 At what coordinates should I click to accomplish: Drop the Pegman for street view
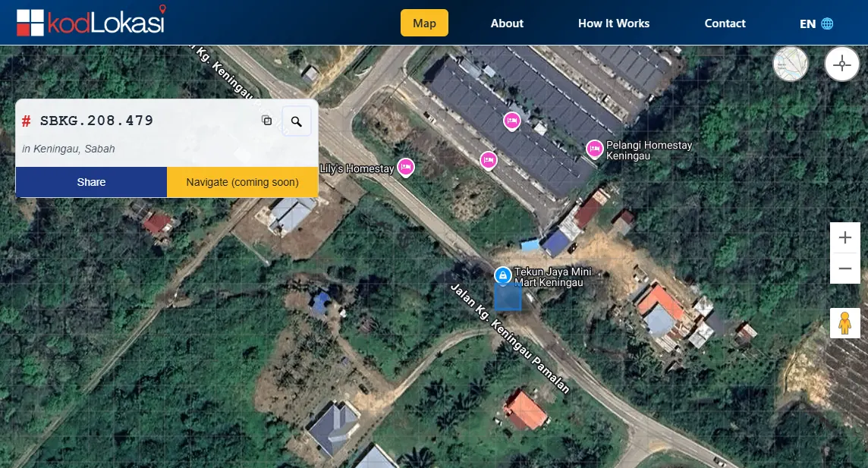coord(844,323)
